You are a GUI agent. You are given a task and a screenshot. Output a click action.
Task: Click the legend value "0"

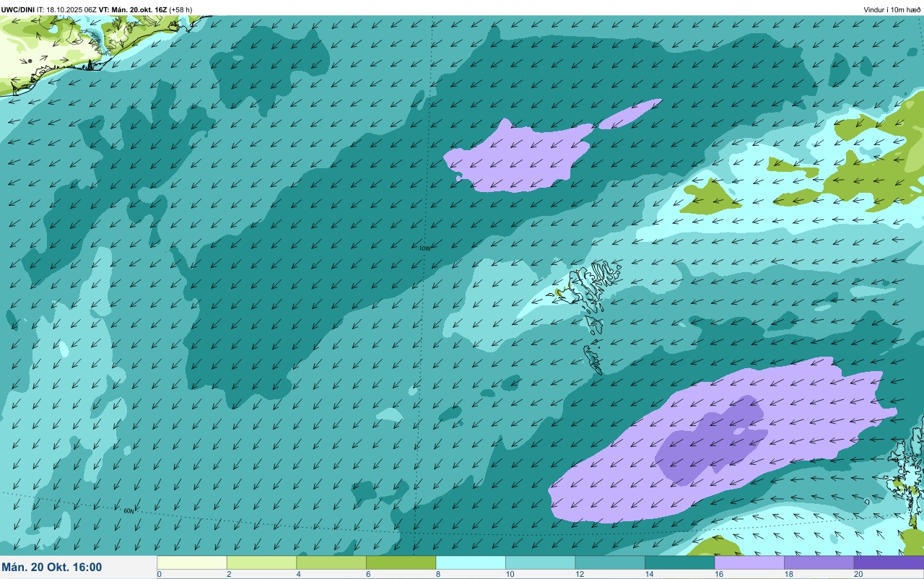click(x=159, y=574)
